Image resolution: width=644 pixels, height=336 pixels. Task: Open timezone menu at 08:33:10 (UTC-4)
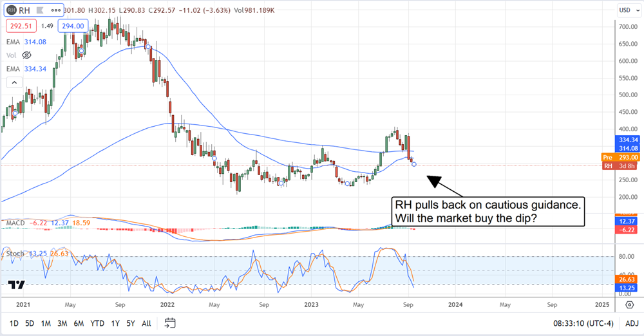click(583, 324)
